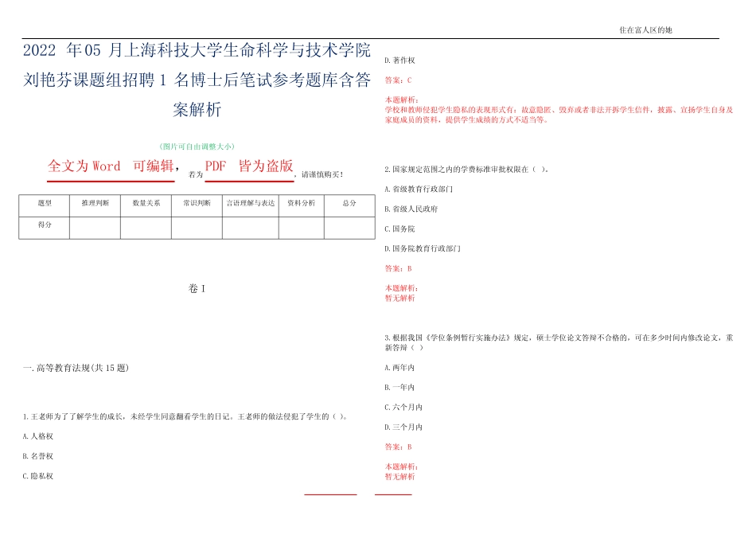This screenshot has width=756, height=535.
Task: Select option 'D.国务院教育行政部门'
Action: 423,248
